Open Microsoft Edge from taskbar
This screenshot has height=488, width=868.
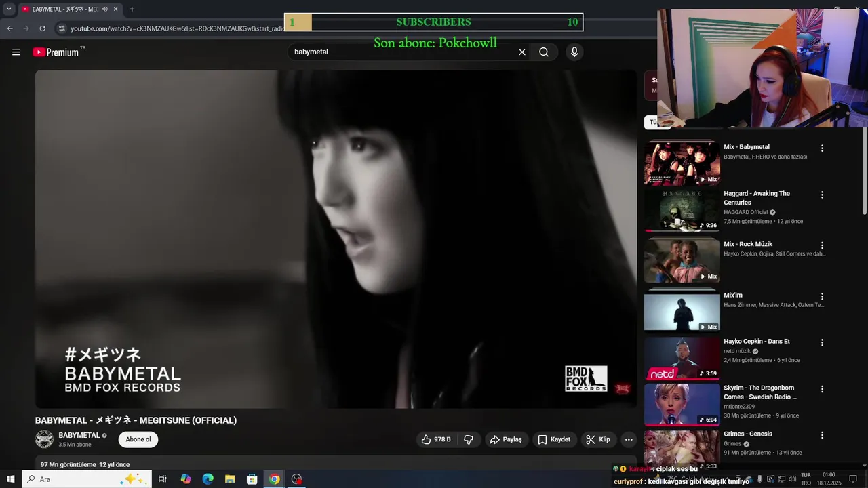[x=208, y=479]
